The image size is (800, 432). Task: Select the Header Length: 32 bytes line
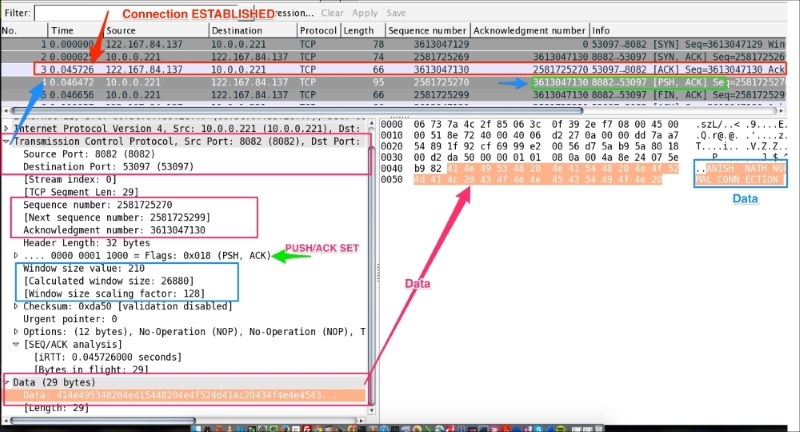pos(86,243)
